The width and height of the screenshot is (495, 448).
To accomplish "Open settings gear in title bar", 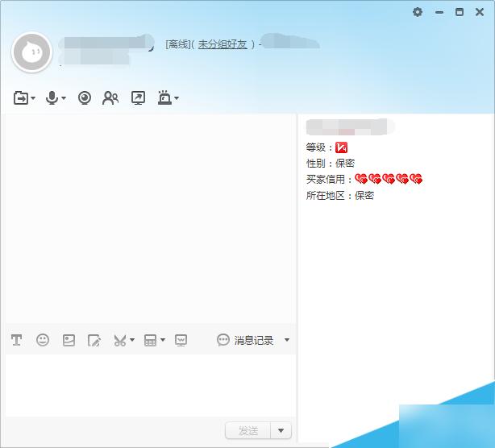I will coord(418,12).
